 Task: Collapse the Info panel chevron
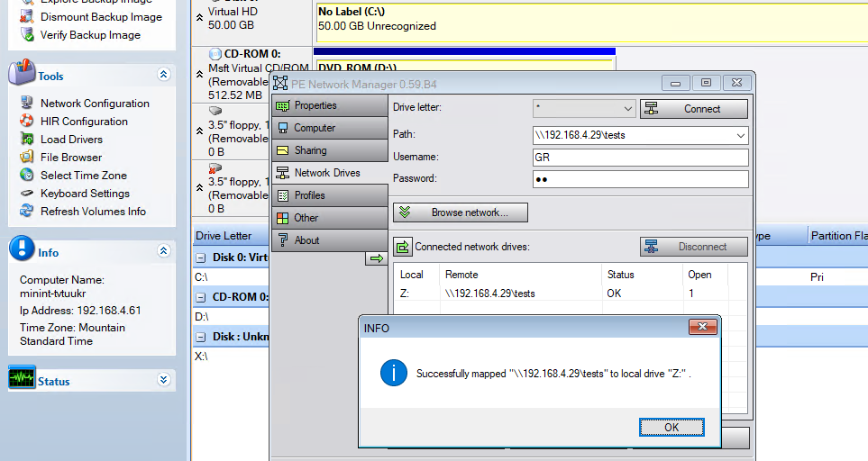coord(163,251)
